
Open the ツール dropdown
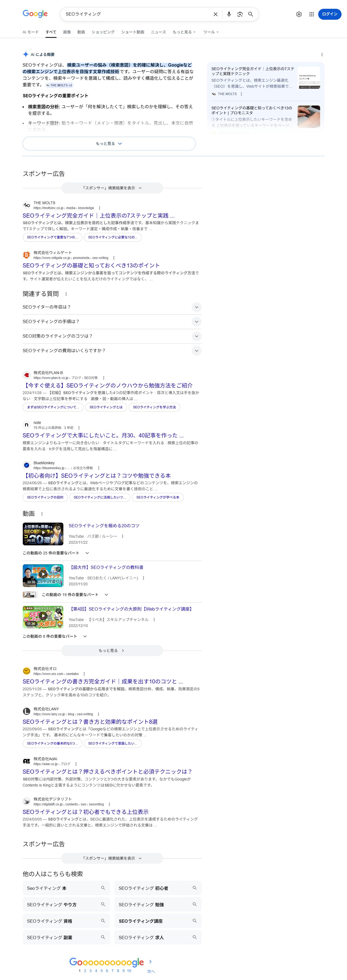[211, 32]
